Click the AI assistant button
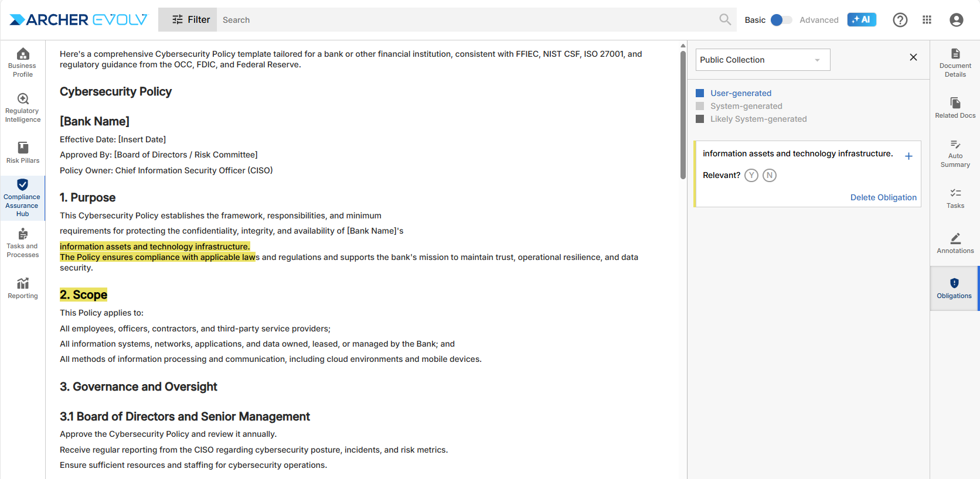The width and height of the screenshot is (980, 479). tap(861, 20)
